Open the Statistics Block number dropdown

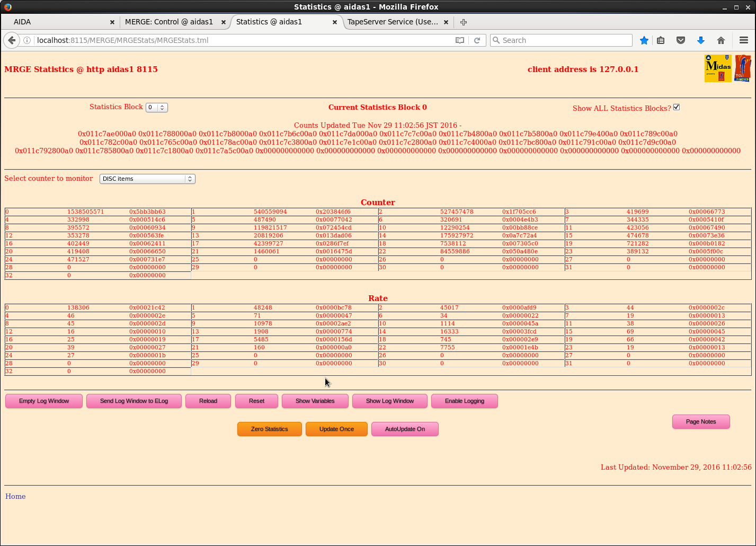click(x=157, y=107)
